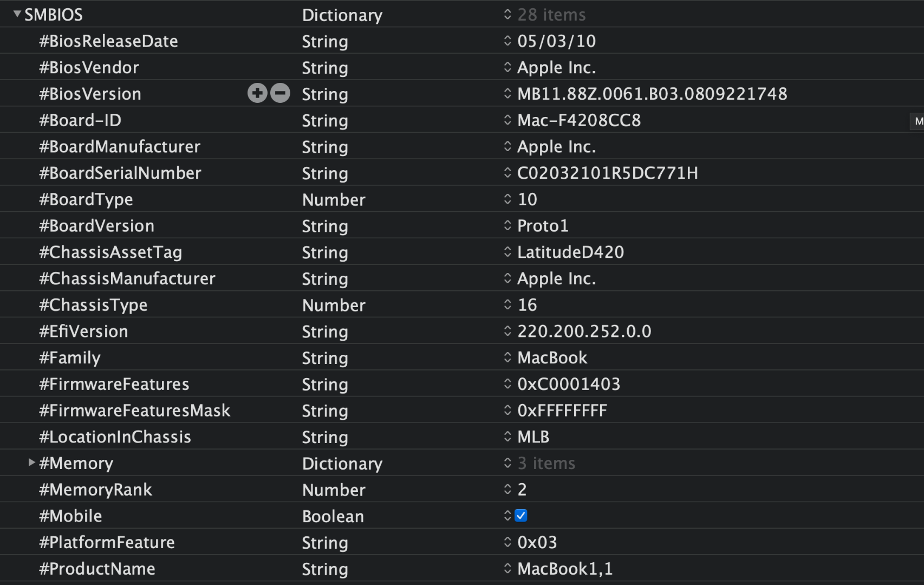Image resolution: width=924 pixels, height=585 pixels.
Task: Collapse the SMBIOS dictionary triangle
Action: [17, 14]
